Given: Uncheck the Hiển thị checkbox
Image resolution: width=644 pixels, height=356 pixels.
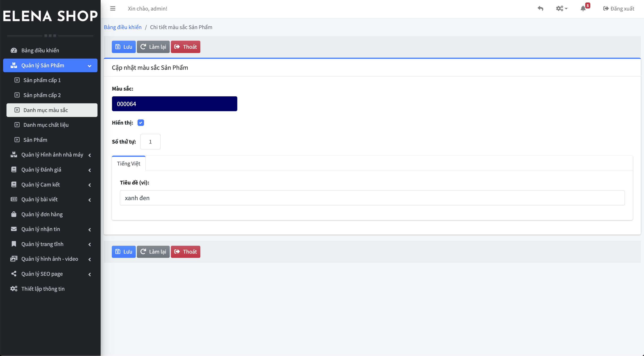Looking at the screenshot, I should tap(141, 123).
